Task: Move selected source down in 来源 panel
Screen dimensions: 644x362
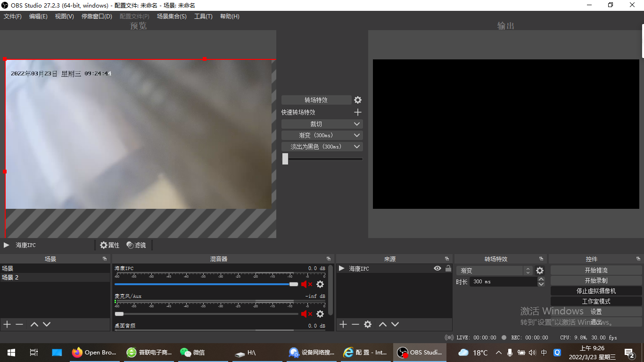Action: coord(395,324)
